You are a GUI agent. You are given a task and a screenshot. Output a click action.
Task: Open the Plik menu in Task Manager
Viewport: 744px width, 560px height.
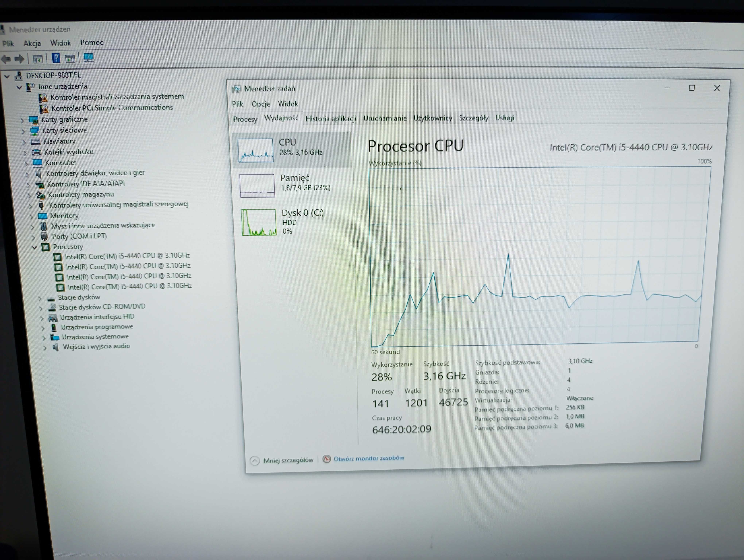(x=237, y=104)
